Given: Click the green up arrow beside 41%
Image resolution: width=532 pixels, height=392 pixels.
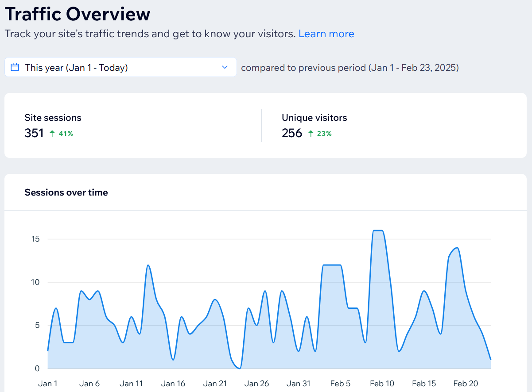Looking at the screenshot, I should click(53, 133).
